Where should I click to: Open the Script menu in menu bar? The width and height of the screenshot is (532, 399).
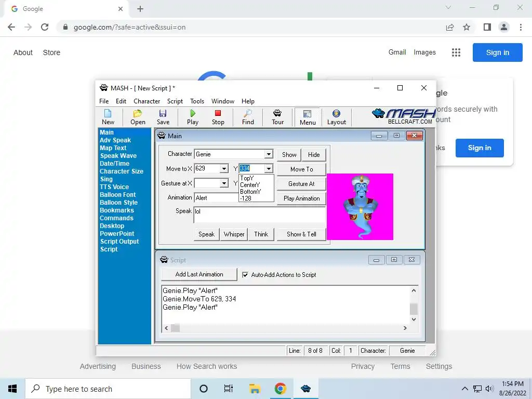click(175, 101)
